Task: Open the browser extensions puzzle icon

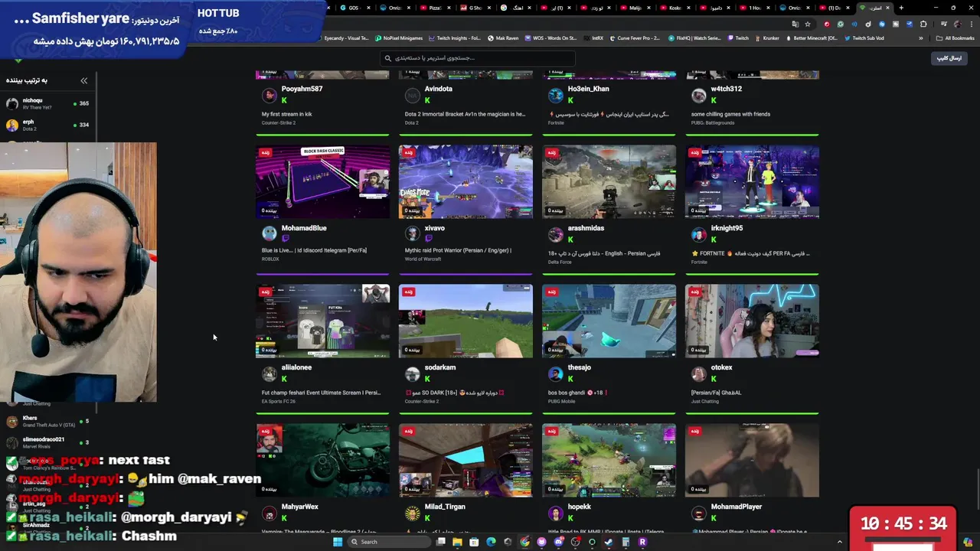Action: tap(923, 24)
